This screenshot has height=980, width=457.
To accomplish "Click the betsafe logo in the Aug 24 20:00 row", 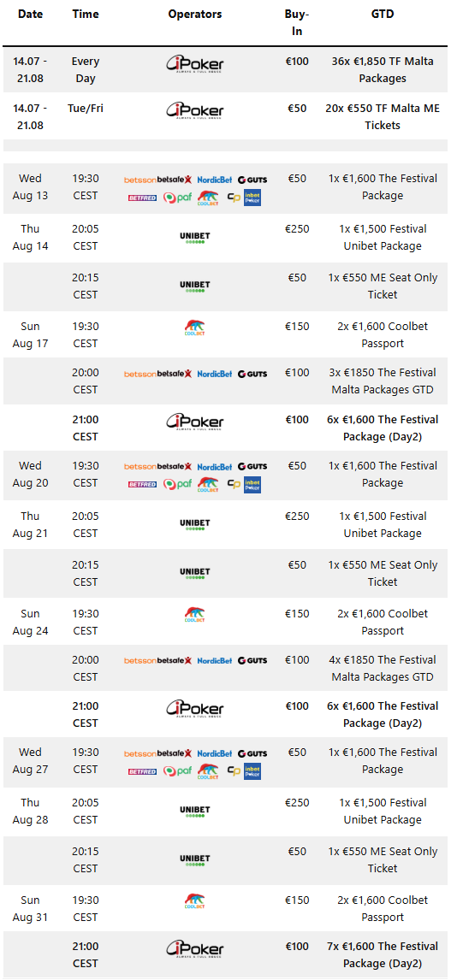I will [175, 661].
